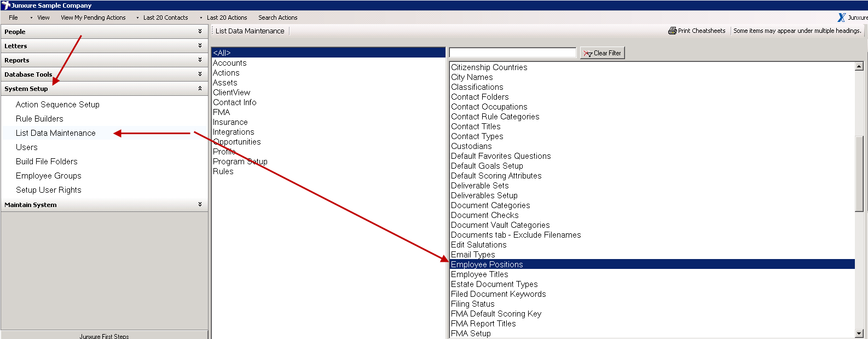The height and width of the screenshot is (339, 868).
Task: Select the Contact Info category
Action: [x=234, y=102]
